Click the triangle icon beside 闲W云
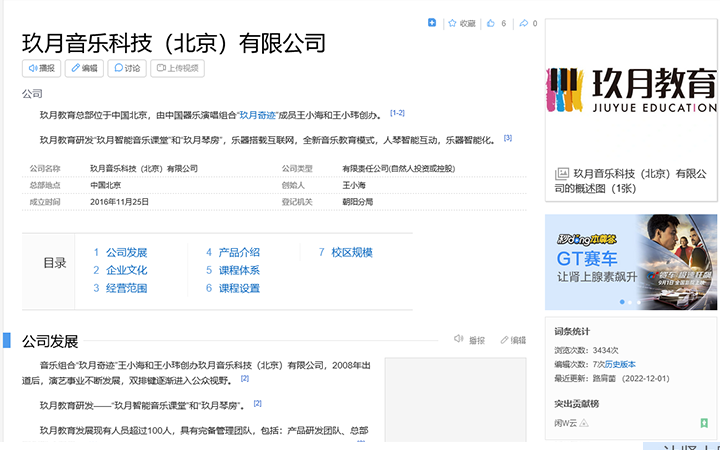The height and width of the screenshot is (450, 720). 584,423
